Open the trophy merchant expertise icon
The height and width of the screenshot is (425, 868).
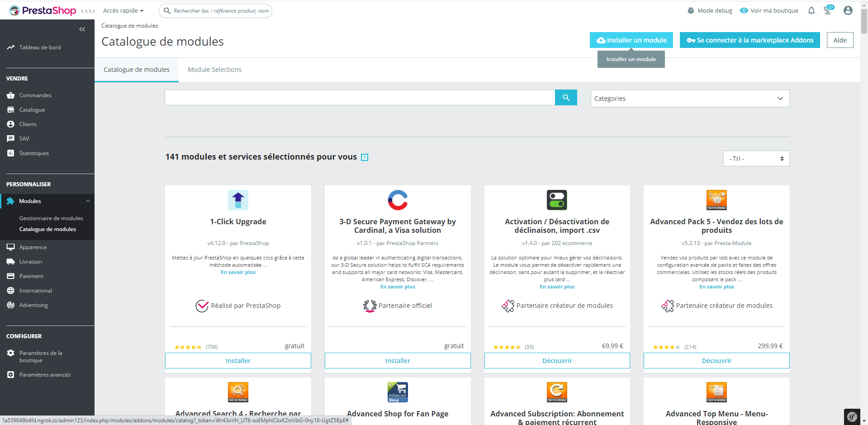828,10
